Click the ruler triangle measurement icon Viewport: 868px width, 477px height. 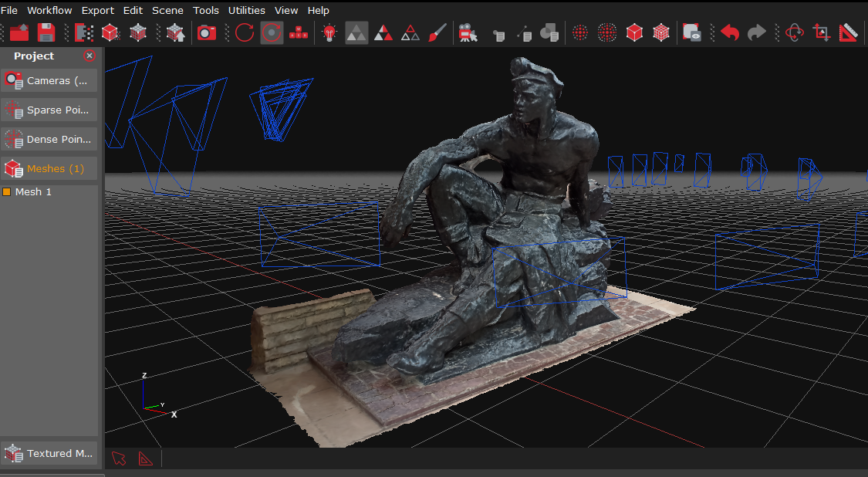847,32
